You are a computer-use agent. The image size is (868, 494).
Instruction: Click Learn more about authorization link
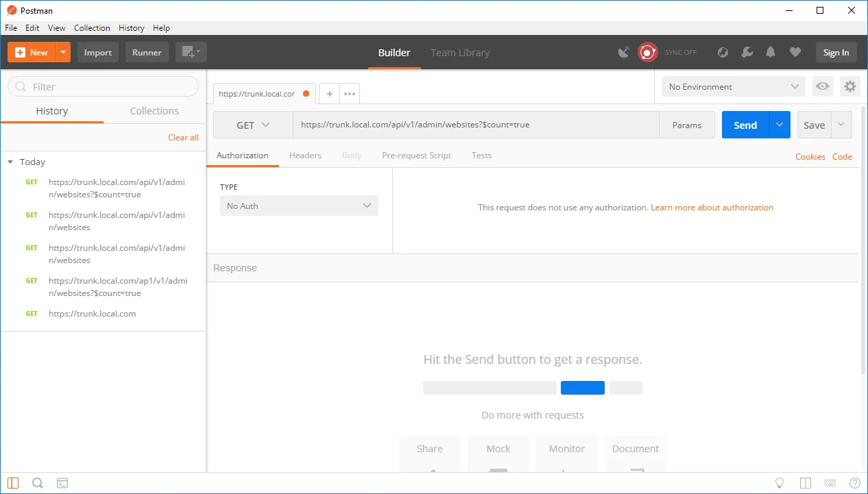pos(712,208)
